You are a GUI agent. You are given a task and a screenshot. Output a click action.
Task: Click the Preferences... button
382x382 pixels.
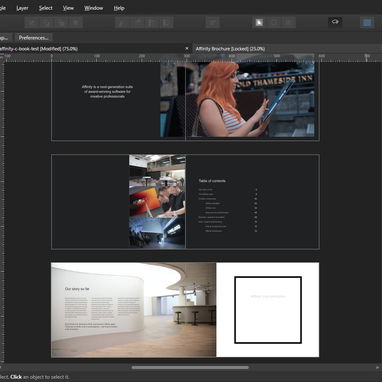(x=33, y=38)
